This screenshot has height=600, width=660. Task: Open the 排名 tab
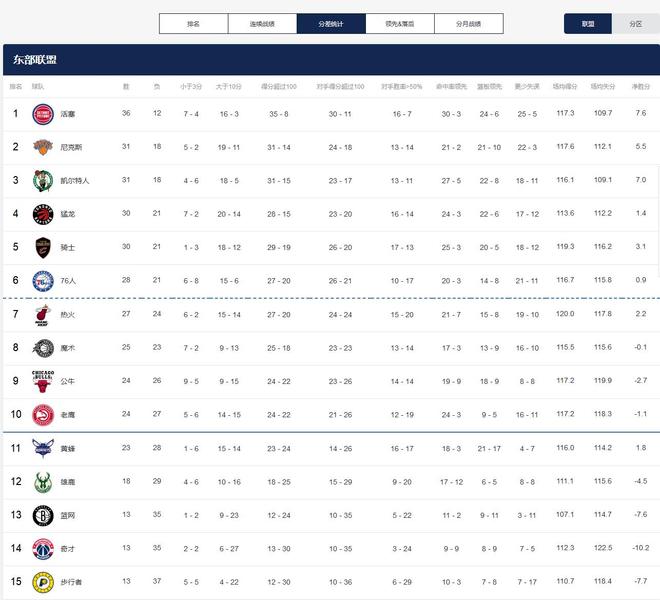click(x=193, y=23)
